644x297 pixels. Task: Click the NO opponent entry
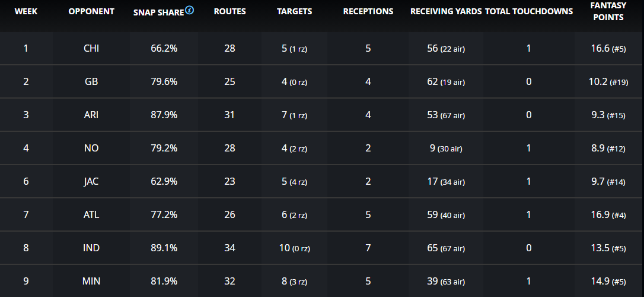click(x=91, y=148)
